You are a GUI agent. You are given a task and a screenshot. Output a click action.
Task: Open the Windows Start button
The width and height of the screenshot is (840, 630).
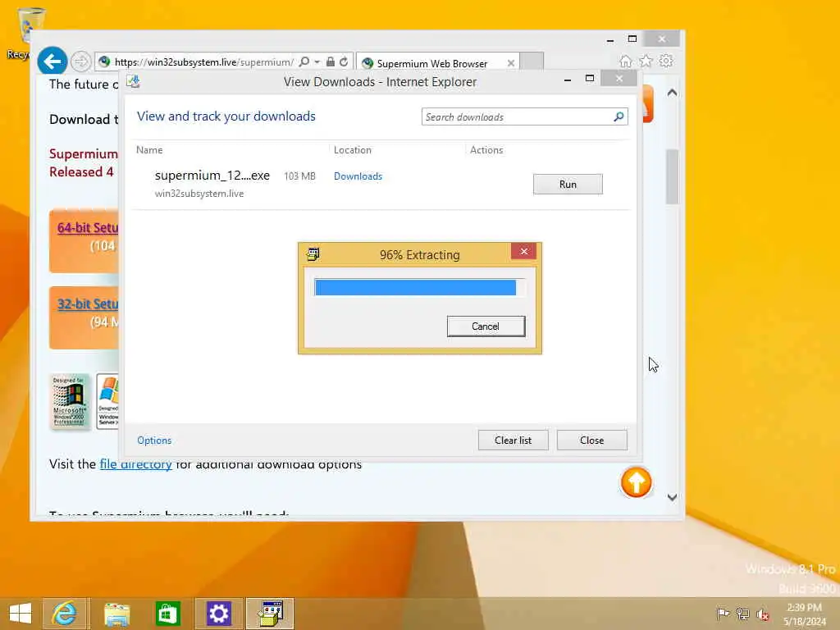[x=20, y=614]
